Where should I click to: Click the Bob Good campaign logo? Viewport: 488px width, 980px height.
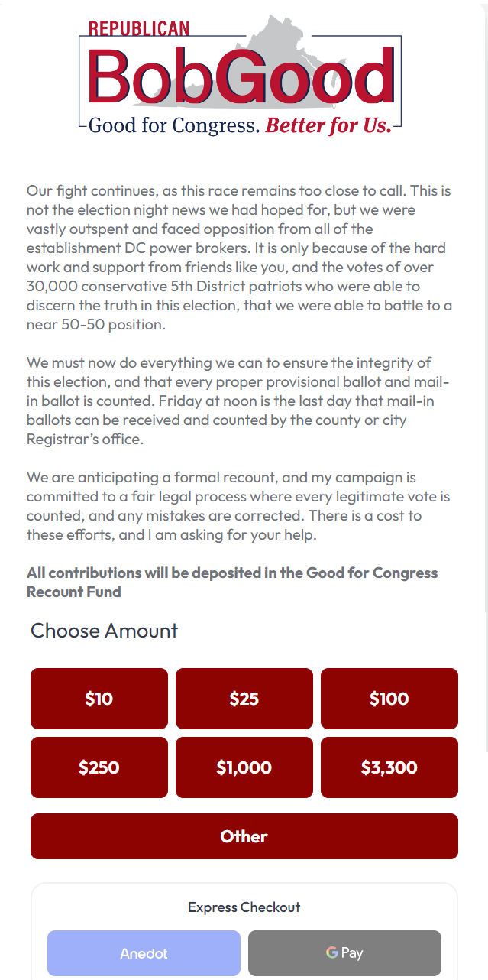(x=240, y=76)
